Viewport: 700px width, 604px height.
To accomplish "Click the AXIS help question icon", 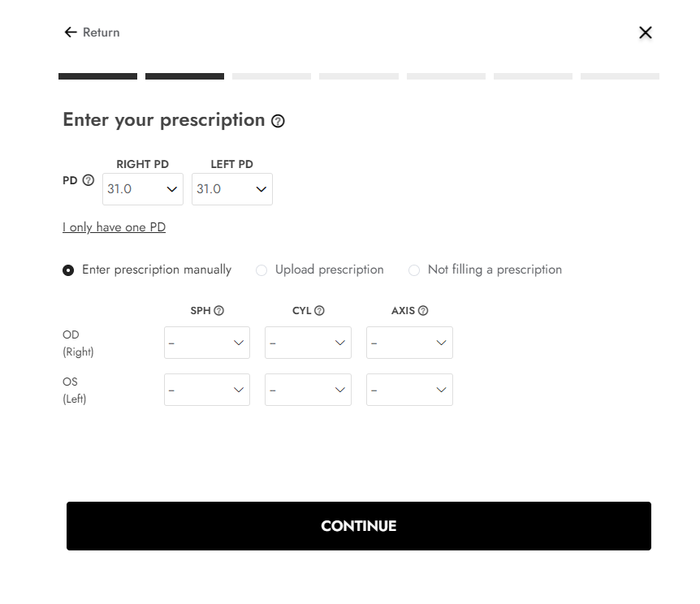I will coord(423,311).
